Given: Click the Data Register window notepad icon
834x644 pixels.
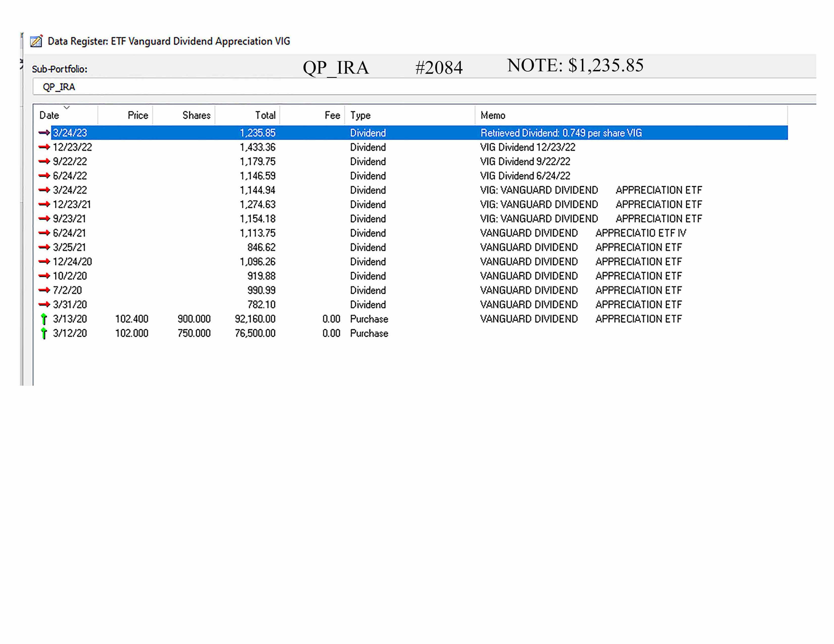Looking at the screenshot, I should click(36, 41).
